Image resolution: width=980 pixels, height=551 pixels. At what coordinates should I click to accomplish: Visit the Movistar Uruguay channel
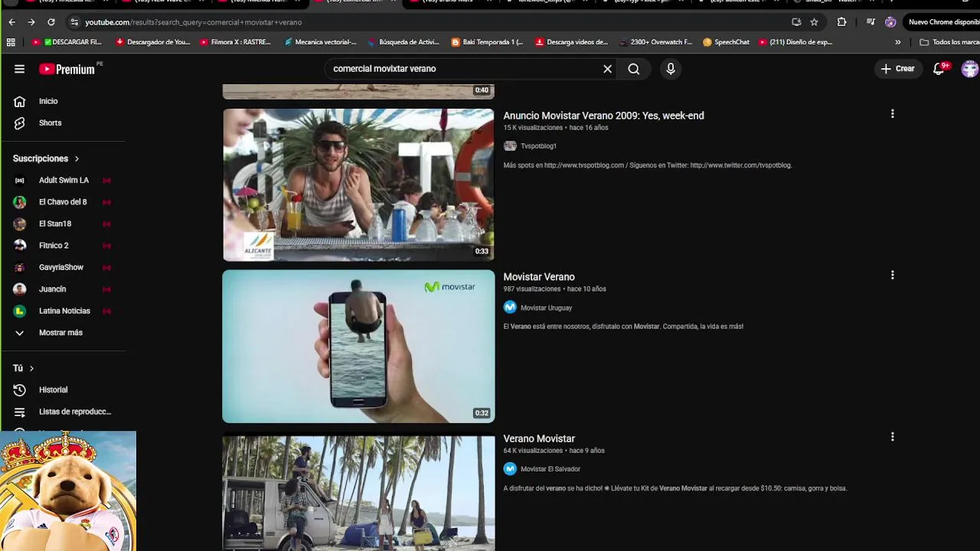click(546, 308)
